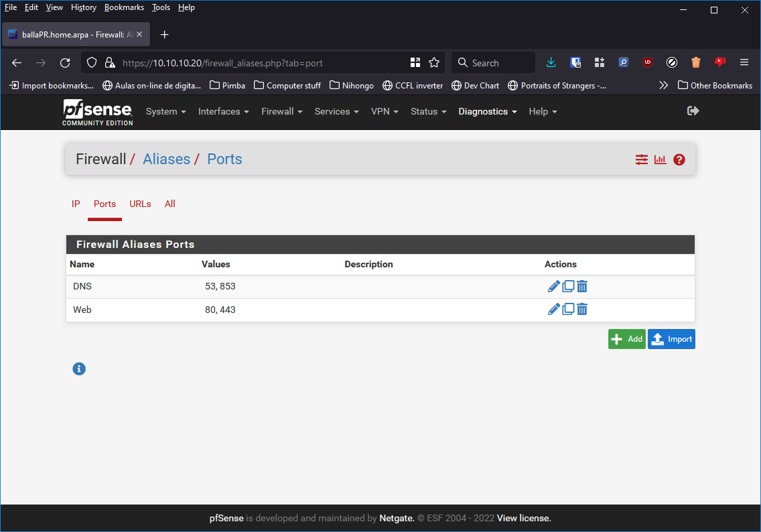
Task: Copy the DNS alias entry
Action: click(x=568, y=287)
